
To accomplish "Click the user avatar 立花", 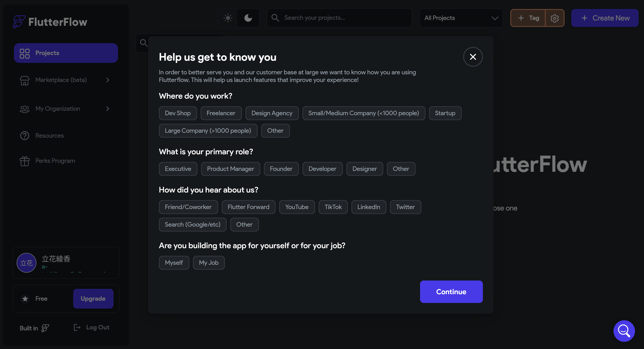I will 26,263.
